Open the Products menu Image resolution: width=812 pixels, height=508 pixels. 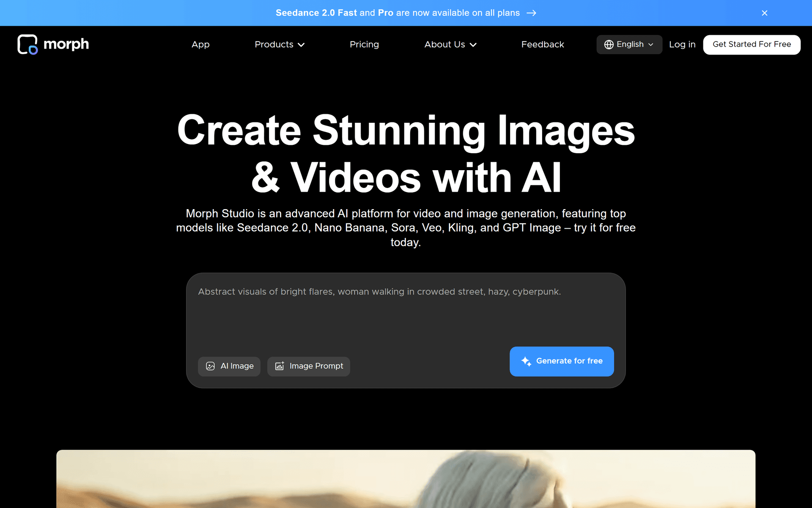click(280, 44)
